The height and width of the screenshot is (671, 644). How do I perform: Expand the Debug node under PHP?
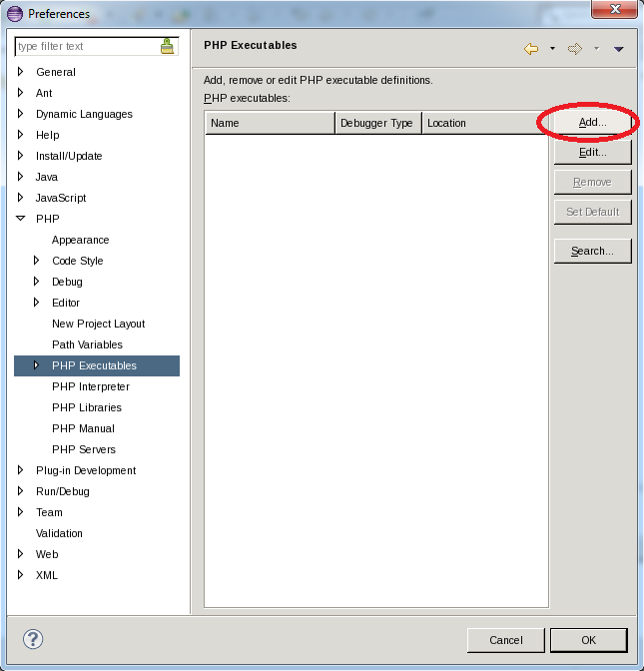pyautogui.click(x=36, y=282)
